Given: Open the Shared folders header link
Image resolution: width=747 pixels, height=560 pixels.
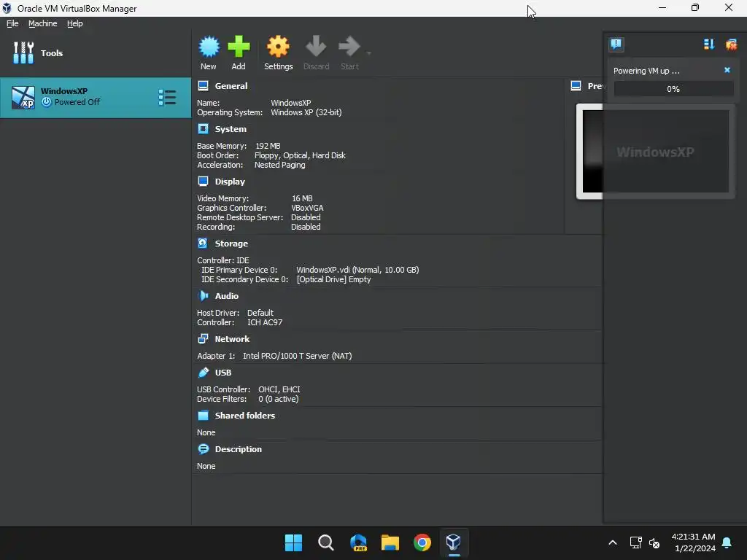Looking at the screenshot, I should 245,415.
